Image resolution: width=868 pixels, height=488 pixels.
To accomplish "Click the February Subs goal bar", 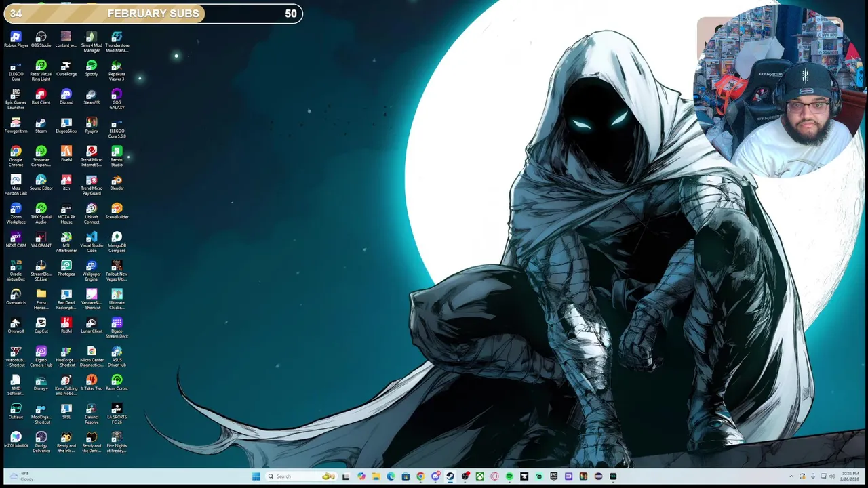I will pos(153,14).
